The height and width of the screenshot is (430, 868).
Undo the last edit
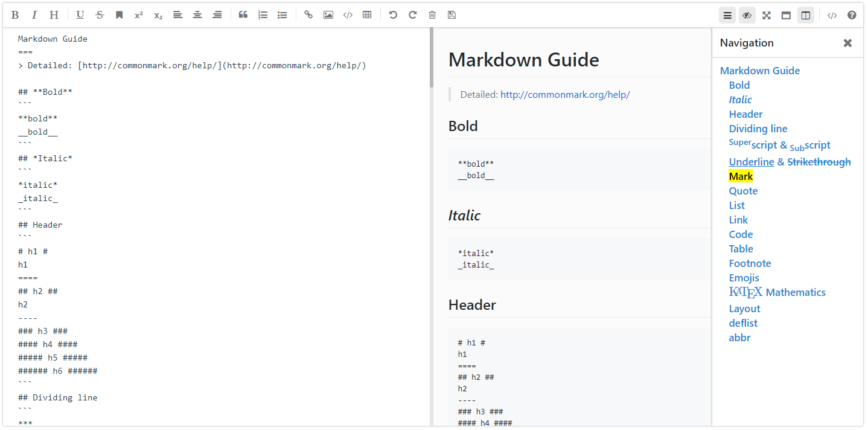[393, 15]
